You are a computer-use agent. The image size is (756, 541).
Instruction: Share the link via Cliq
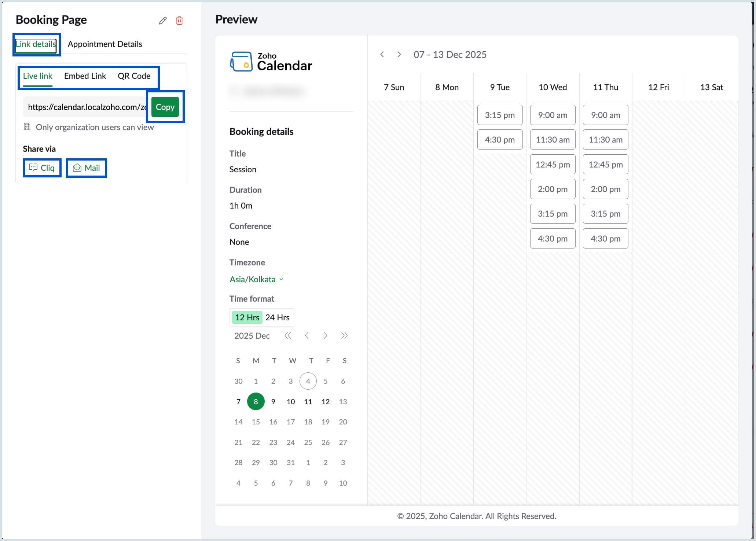point(42,168)
